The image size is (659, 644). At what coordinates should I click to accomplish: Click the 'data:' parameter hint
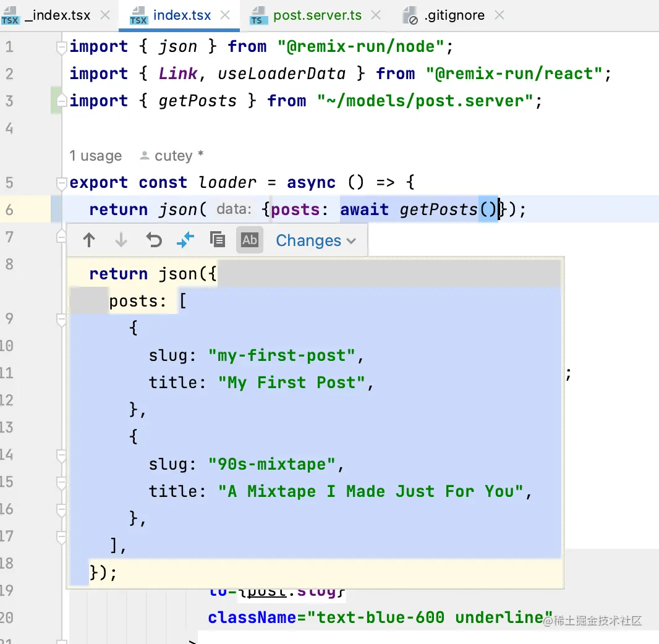[x=234, y=209]
